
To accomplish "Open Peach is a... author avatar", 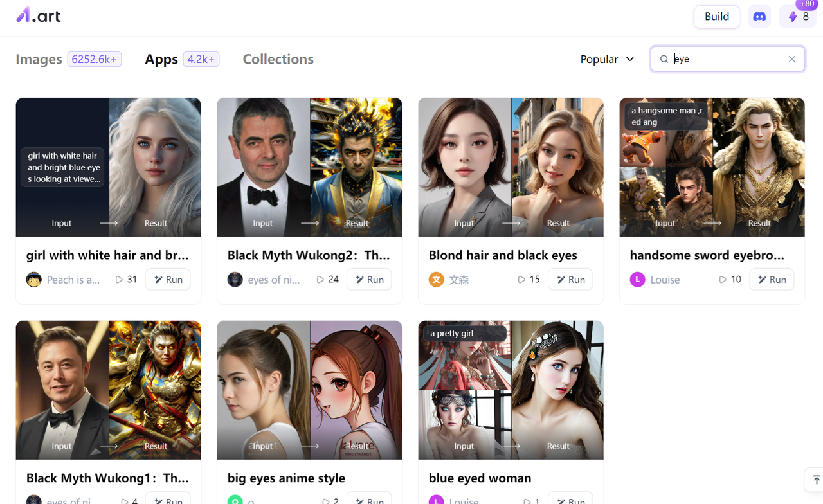I will tap(34, 280).
